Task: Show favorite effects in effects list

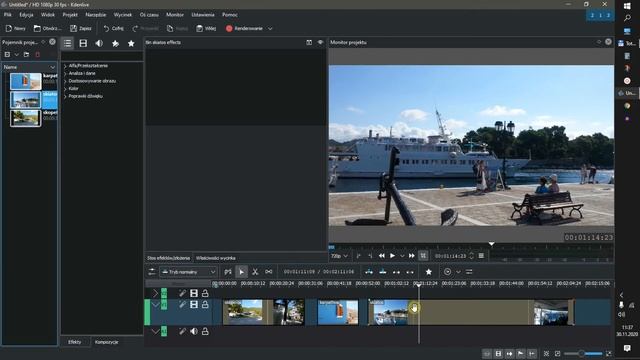Action: [x=131, y=43]
